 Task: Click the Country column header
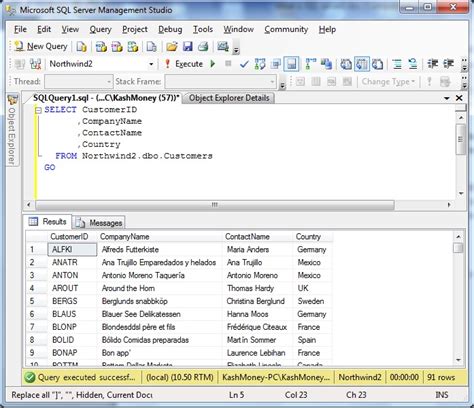(312, 237)
